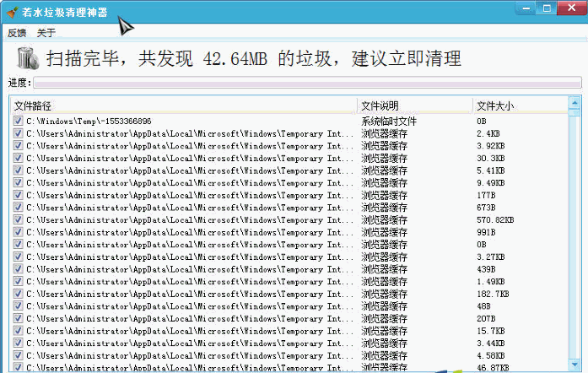Toggle checkbox on the 177B row
The image size is (588, 373).
(18, 195)
